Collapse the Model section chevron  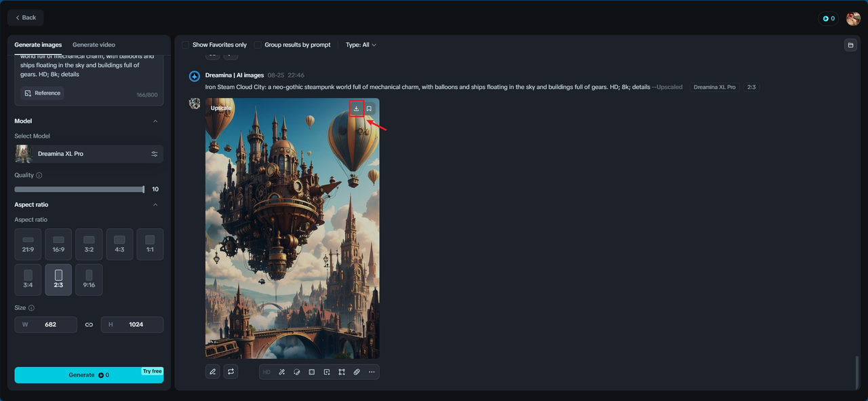tap(155, 121)
